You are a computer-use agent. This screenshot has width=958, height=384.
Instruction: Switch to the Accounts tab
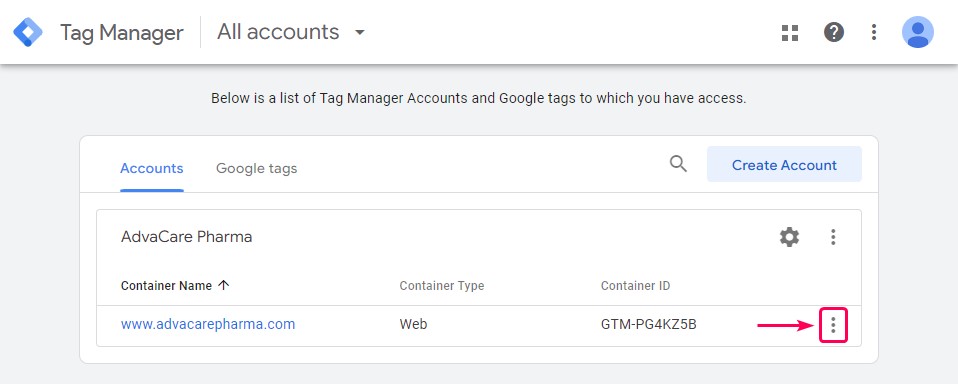(x=152, y=168)
